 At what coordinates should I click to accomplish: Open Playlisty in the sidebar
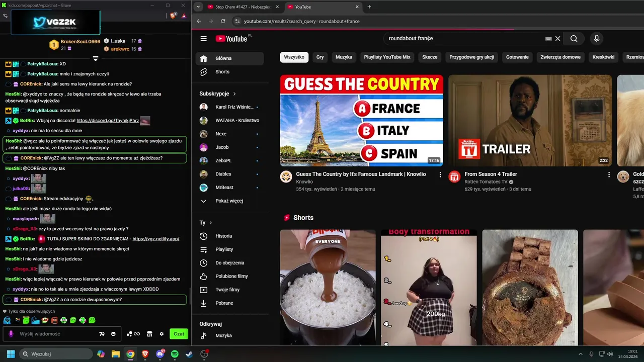point(229,249)
